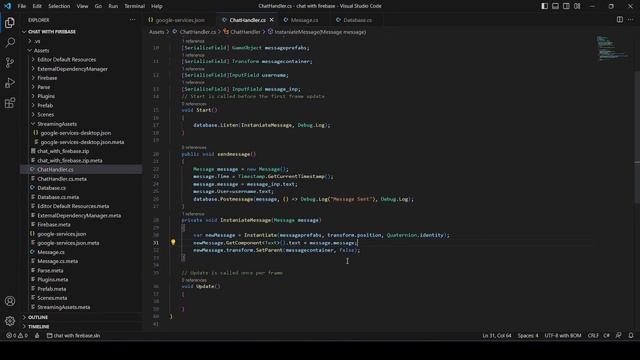Open editor more actions ellipsis
Screen dimensions: 640x360
click(x=631, y=20)
